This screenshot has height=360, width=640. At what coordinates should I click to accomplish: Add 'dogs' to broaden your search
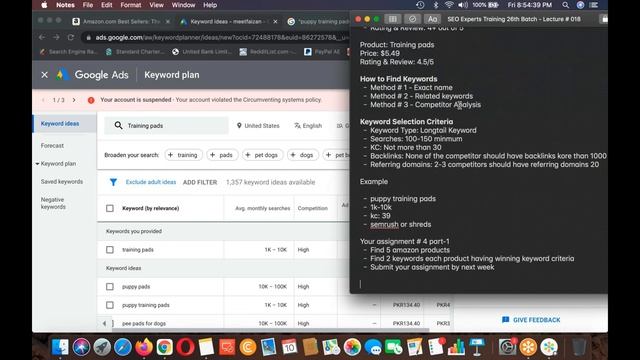[x=302, y=155]
